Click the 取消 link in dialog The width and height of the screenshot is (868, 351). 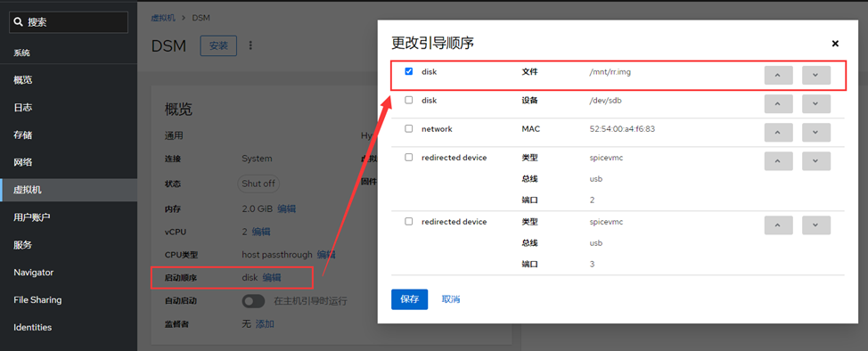[451, 299]
